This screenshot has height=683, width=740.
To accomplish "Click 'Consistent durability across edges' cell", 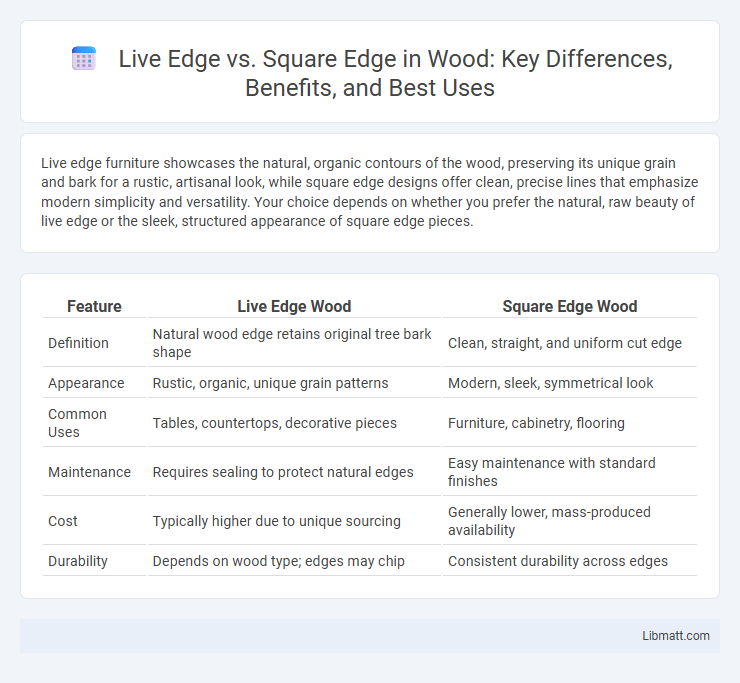I will (557, 561).
